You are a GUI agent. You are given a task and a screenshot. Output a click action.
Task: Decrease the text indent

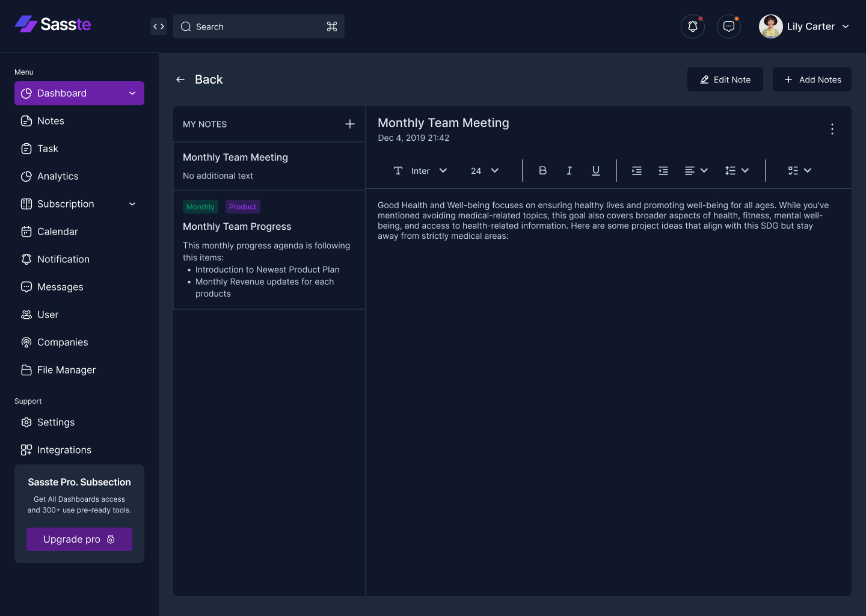(663, 170)
